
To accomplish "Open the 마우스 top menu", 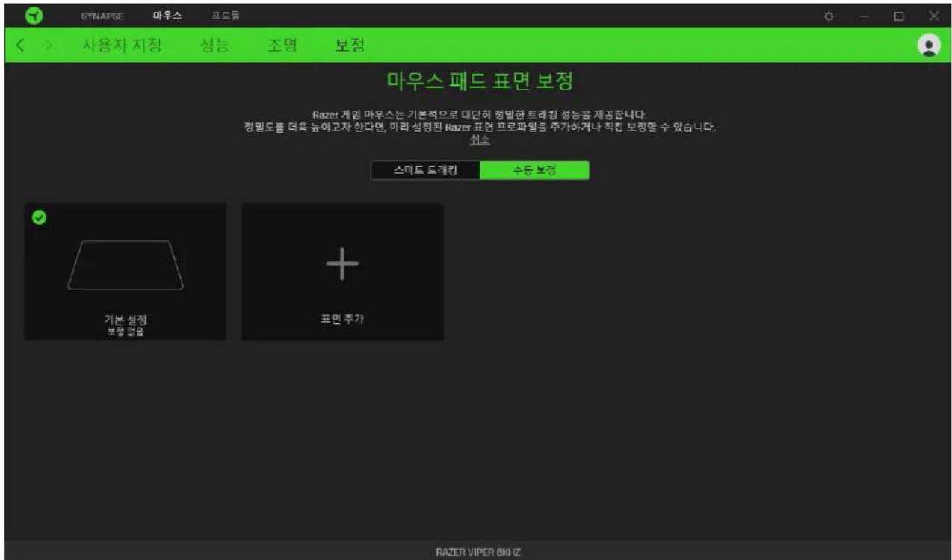I will tap(167, 16).
